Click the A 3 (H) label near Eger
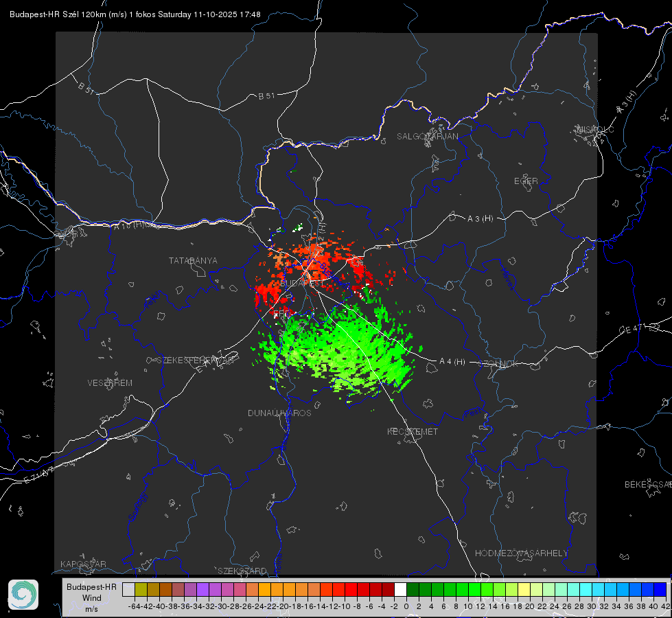This screenshot has width=672, height=618. pos(480,218)
